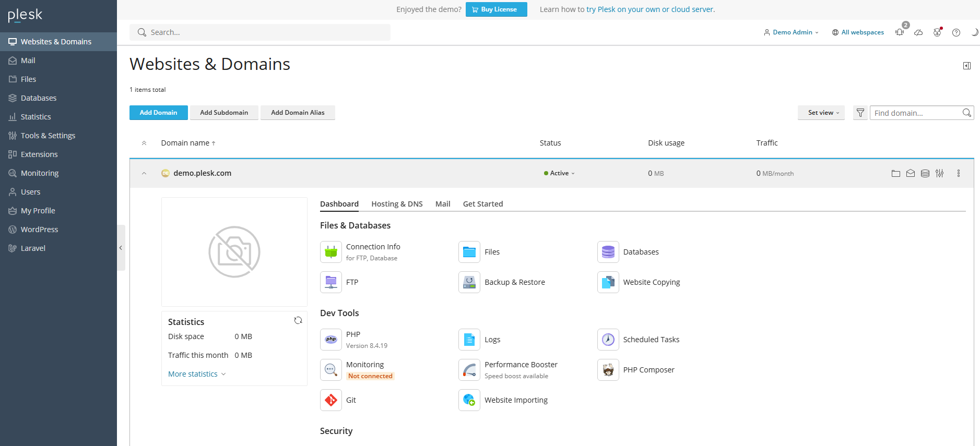Image resolution: width=980 pixels, height=446 pixels.
Task: Open Databases in the sidebar
Action: tap(58, 98)
